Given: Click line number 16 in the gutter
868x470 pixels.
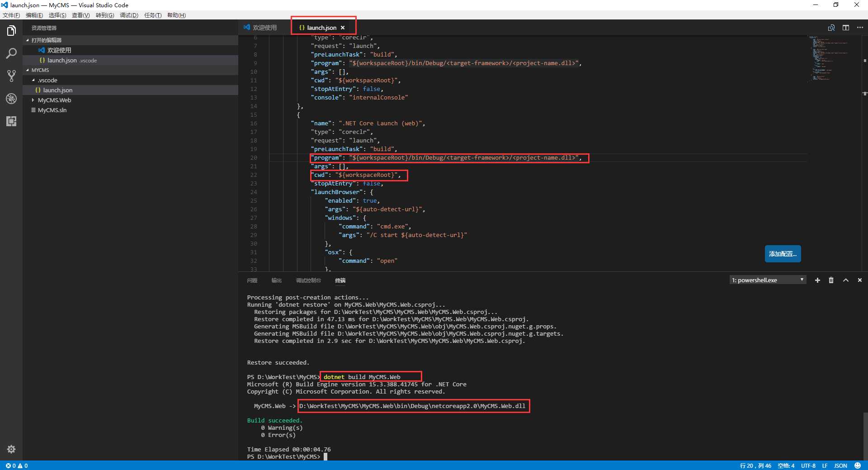Looking at the screenshot, I should (254, 123).
